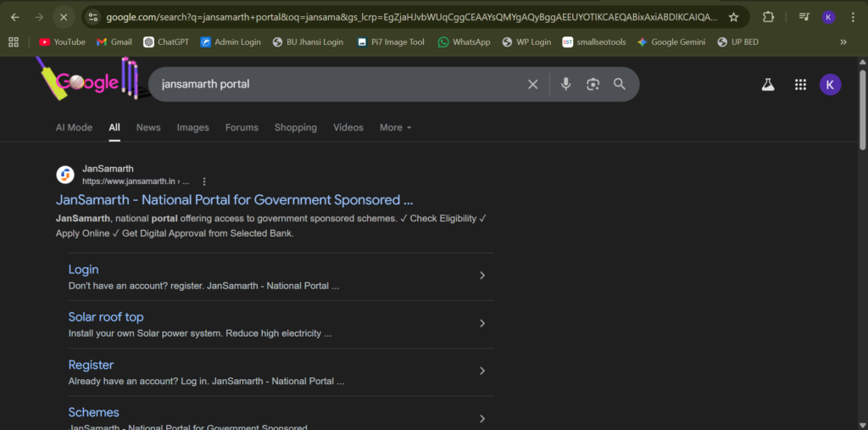Open the result's three-dot options menu
The image size is (868, 430).
click(x=204, y=181)
